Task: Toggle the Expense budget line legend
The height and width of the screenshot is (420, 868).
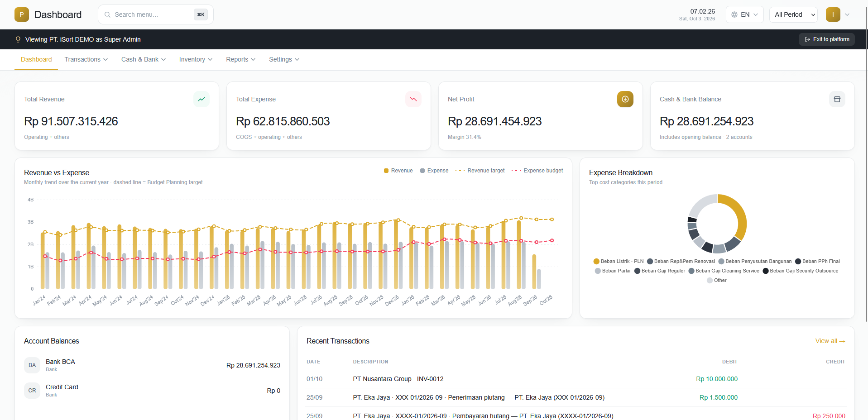Action: [537, 171]
